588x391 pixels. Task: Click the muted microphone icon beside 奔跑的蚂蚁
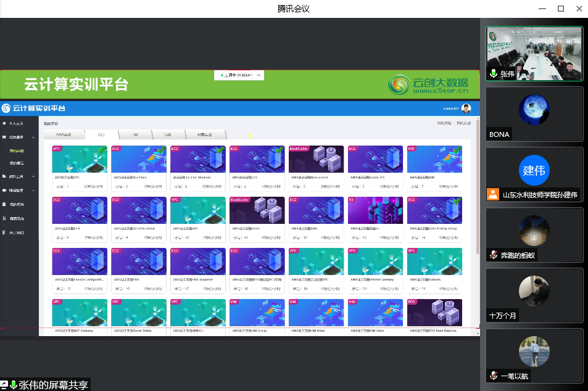493,254
